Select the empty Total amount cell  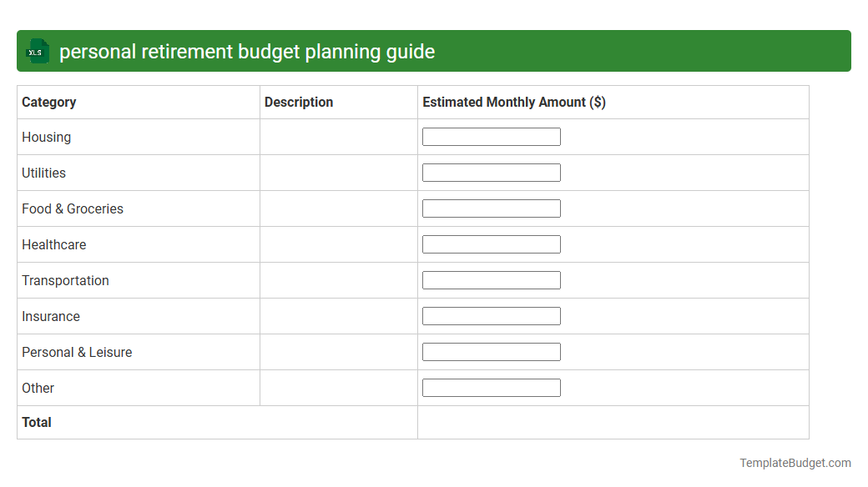(x=613, y=422)
